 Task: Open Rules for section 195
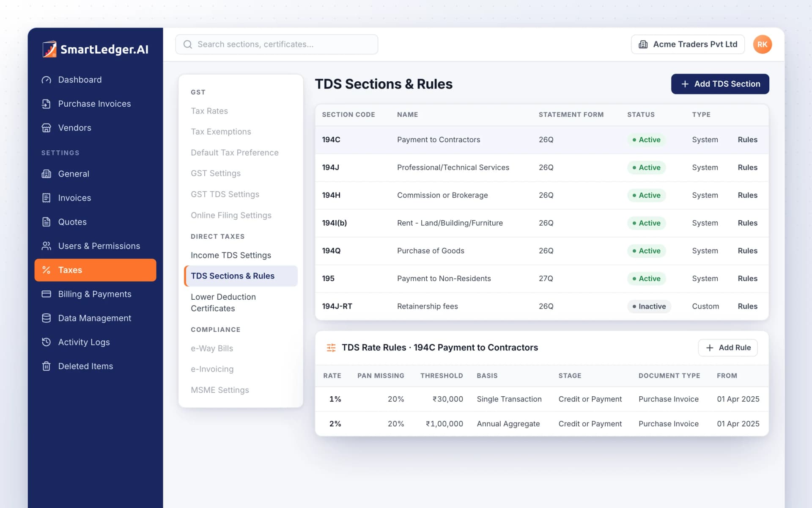pos(747,279)
